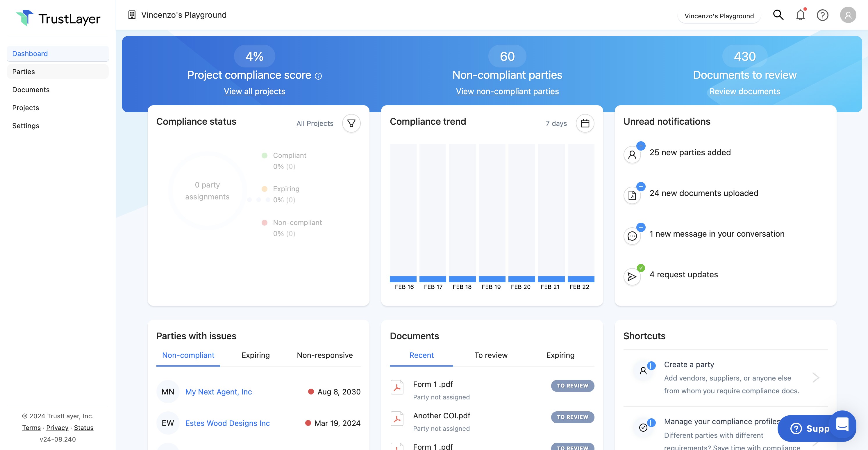Click the FEB 19 compliance trend bar
Viewport: 868px width, 450px height.
pyautogui.click(x=492, y=279)
